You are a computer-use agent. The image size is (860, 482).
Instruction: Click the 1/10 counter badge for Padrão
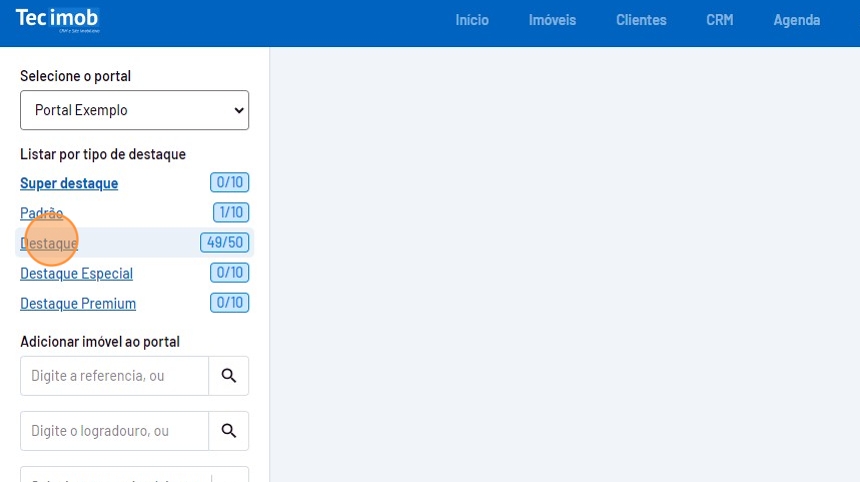(230, 212)
